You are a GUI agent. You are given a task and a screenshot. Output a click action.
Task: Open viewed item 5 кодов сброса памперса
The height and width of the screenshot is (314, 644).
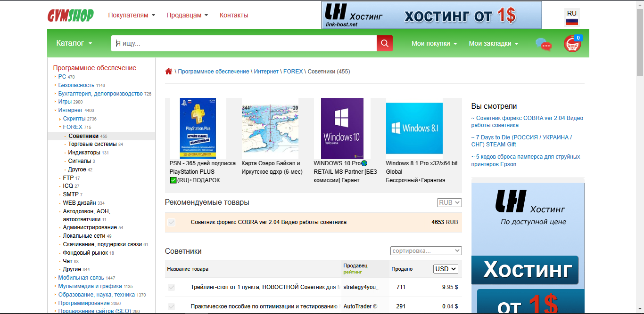[x=526, y=161]
